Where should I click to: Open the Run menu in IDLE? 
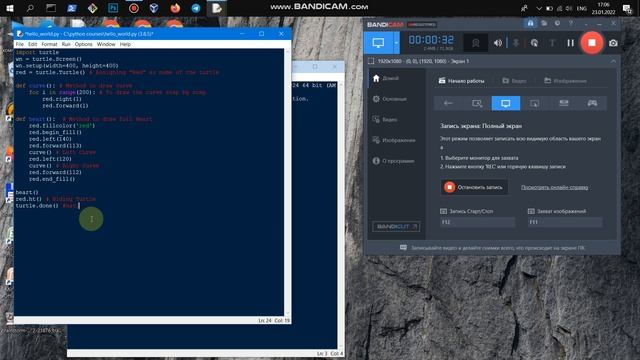coord(66,44)
